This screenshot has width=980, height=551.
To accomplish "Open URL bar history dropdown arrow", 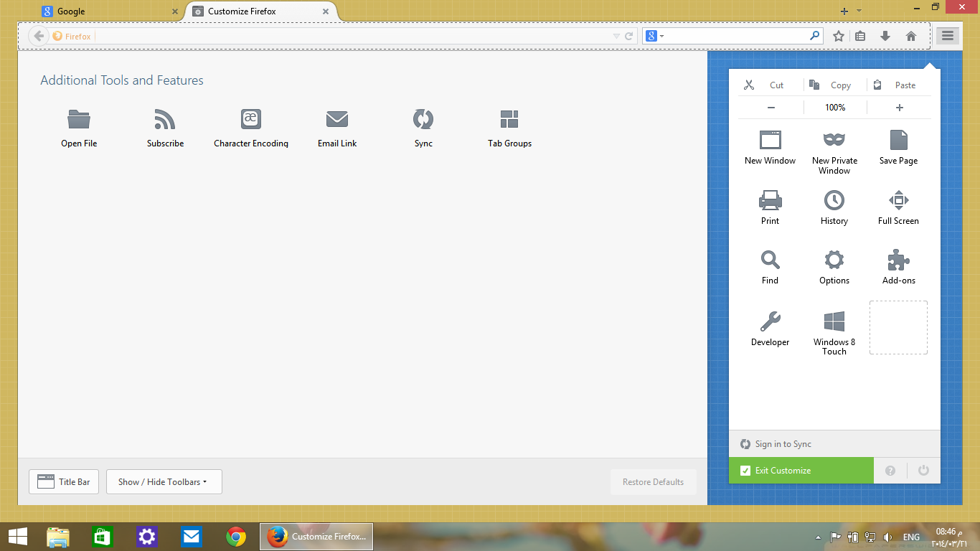I will click(x=616, y=36).
